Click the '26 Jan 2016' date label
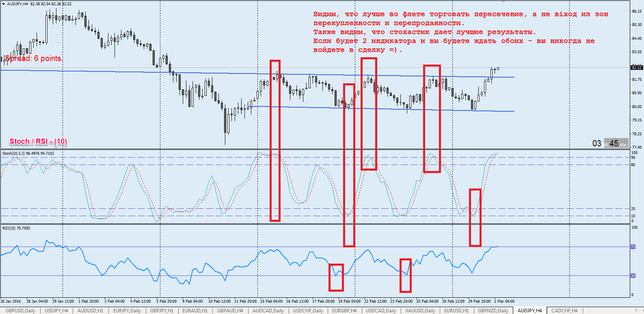The height and width of the screenshot is (314, 644). pyautogui.click(x=11, y=301)
